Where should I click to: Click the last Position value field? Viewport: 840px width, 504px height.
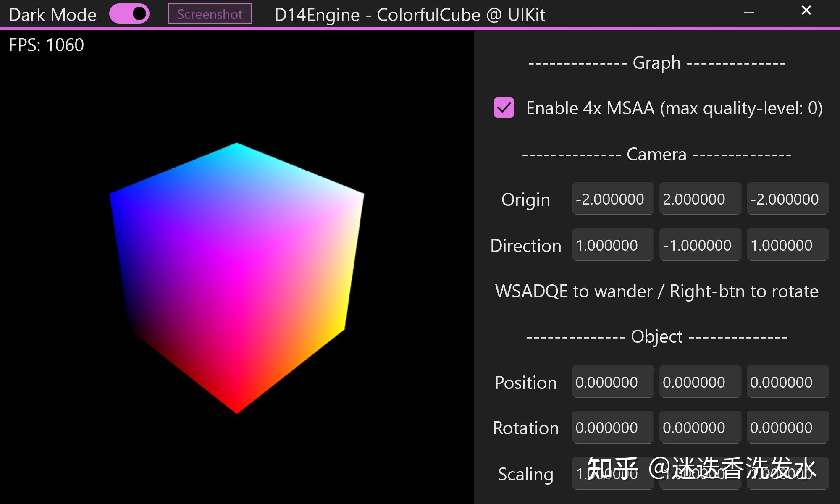(787, 382)
